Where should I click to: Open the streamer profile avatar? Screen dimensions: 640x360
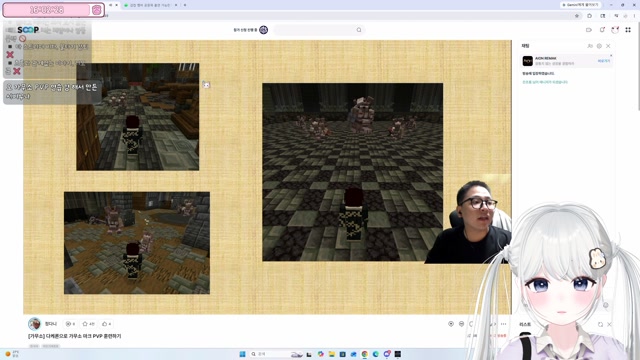(x=34, y=324)
